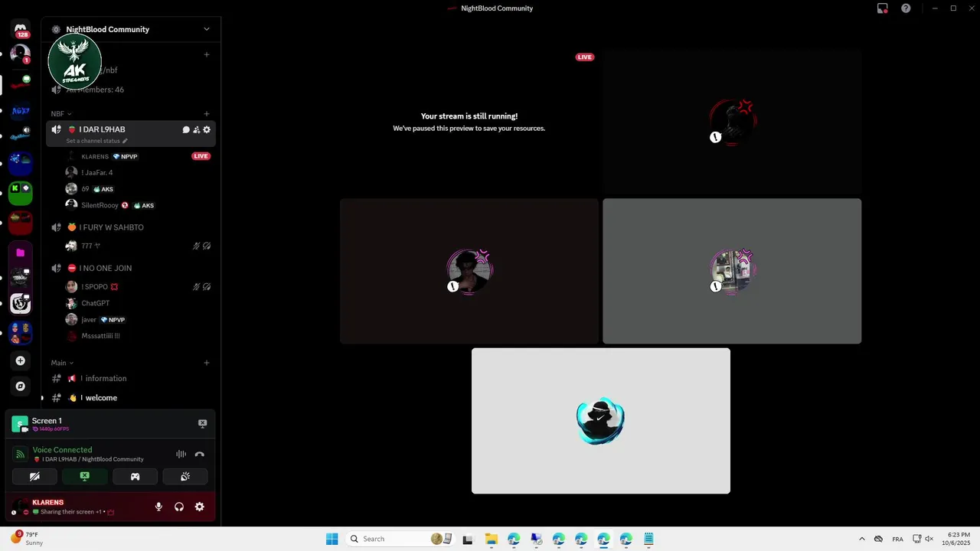Open the AGX7 server icon
This screenshot has height=551, width=980.
(x=21, y=111)
